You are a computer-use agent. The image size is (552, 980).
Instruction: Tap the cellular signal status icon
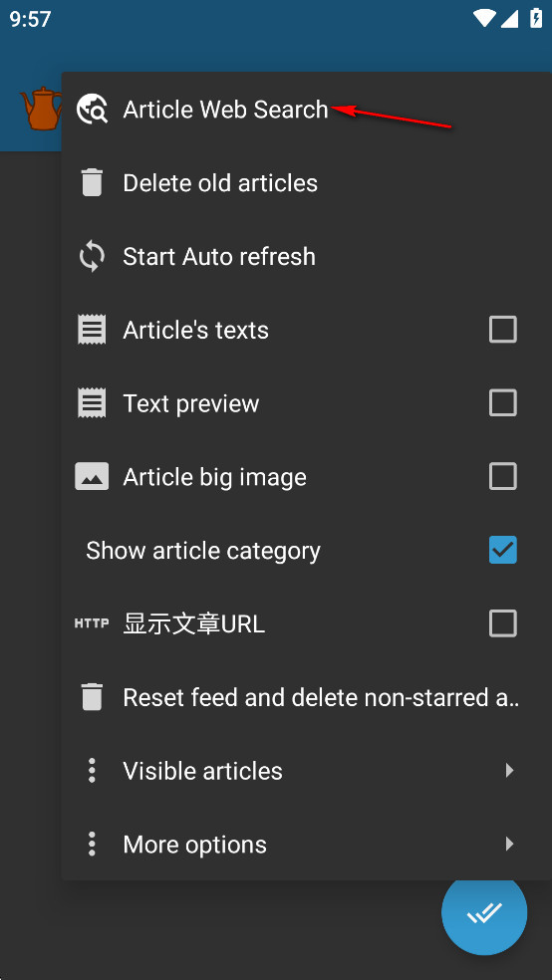point(509,18)
